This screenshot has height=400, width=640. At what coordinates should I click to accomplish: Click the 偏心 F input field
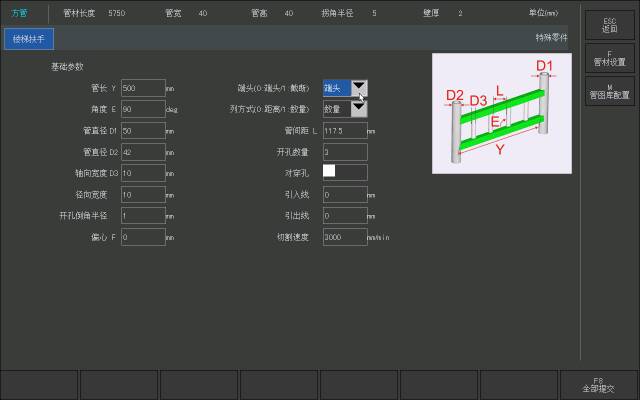(x=143, y=237)
